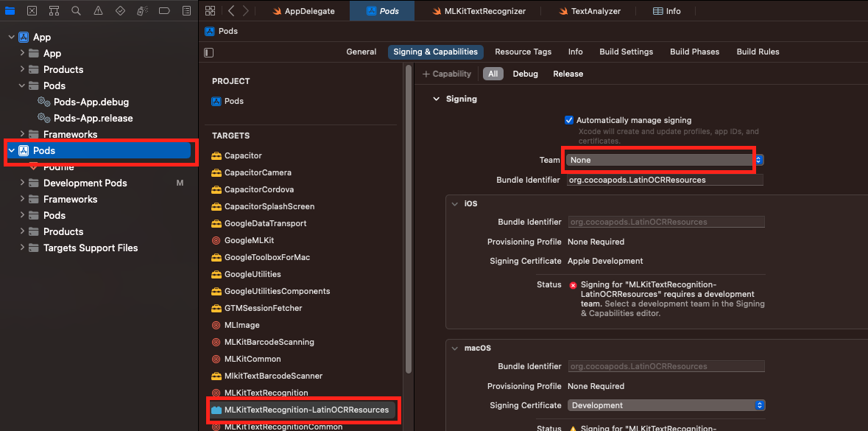Select the CapacitorSplashScreen target
This screenshot has width=868, height=431.
(x=263, y=206)
